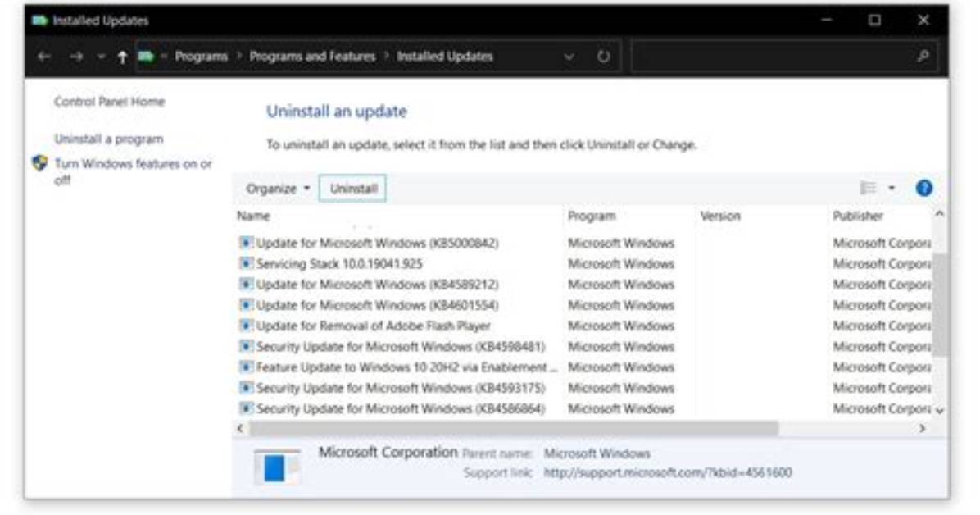
Task: Click Microsoft Windows parent name value
Action: coord(597,453)
